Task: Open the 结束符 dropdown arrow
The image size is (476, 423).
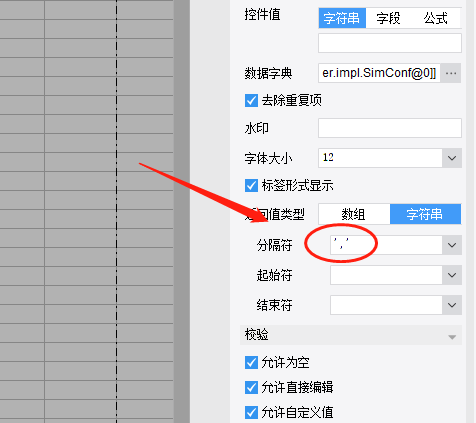Action: [x=452, y=305]
